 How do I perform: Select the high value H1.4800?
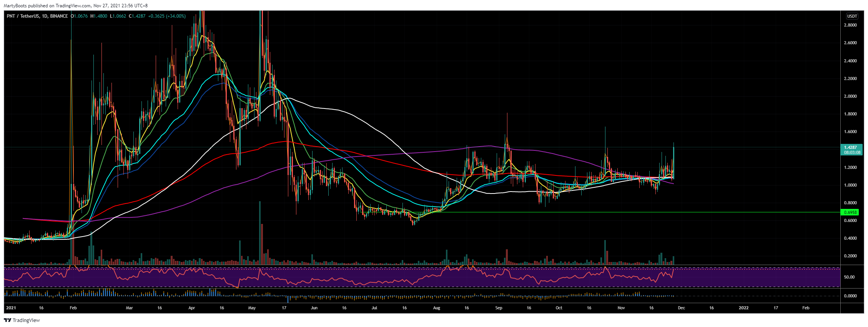(x=99, y=16)
